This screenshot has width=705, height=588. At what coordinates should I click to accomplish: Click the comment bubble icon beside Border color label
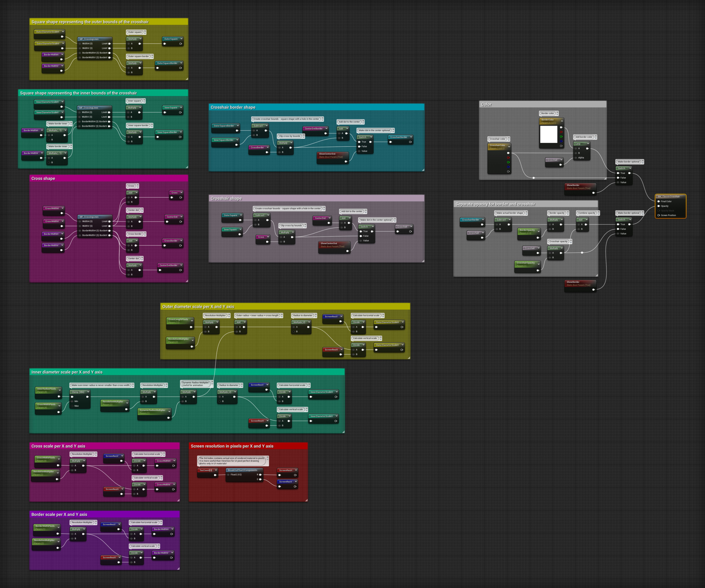(557, 113)
